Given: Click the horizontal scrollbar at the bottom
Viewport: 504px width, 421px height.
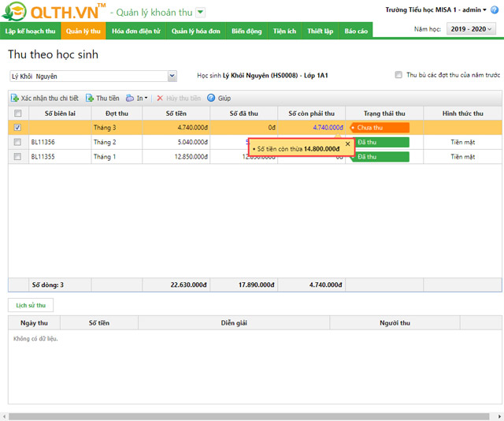Looking at the screenshot, I should tap(252, 415).
